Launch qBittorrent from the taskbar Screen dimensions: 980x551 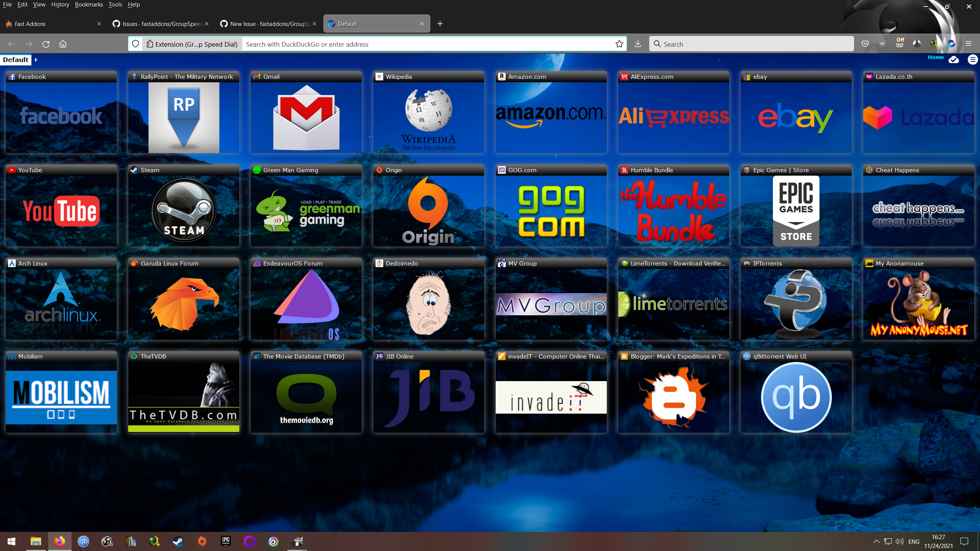pos(83,541)
